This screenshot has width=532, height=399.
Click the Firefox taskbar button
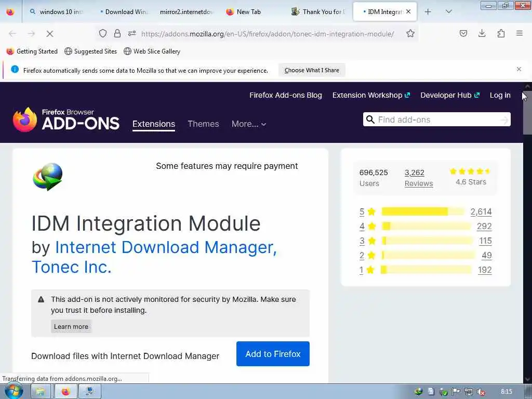65,392
